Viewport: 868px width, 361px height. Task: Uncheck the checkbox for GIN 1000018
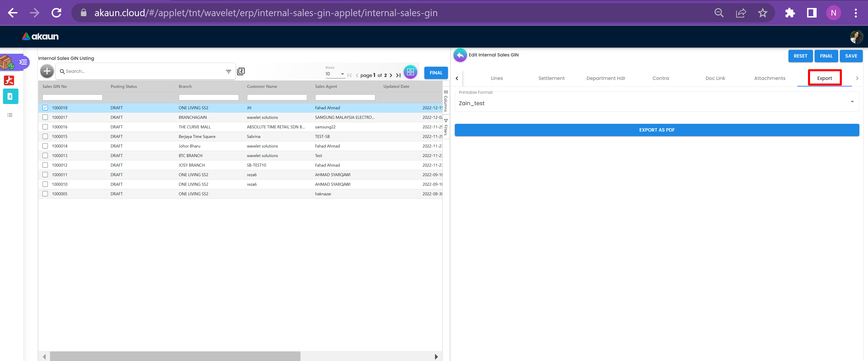[x=45, y=108]
